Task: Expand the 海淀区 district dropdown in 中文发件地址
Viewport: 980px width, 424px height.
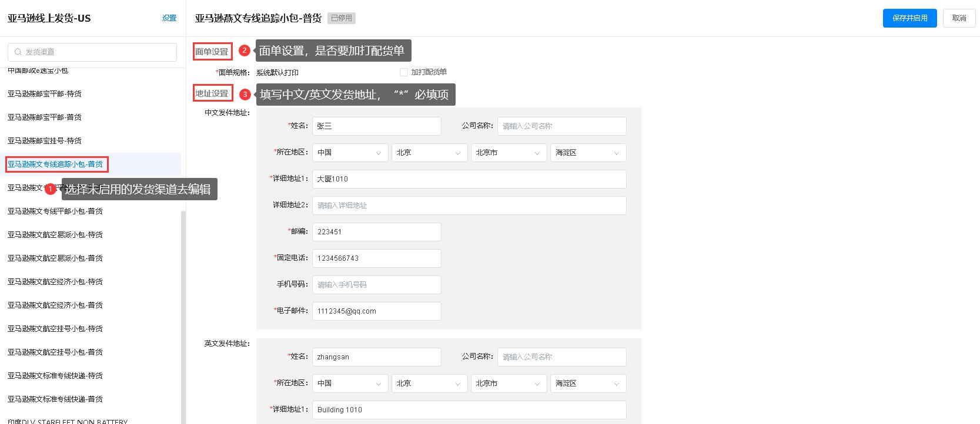Action: (588, 153)
